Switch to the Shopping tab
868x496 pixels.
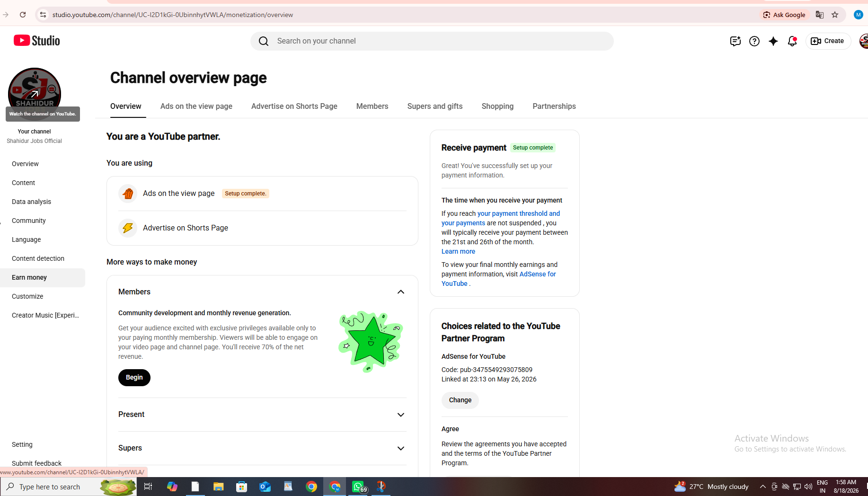point(497,106)
